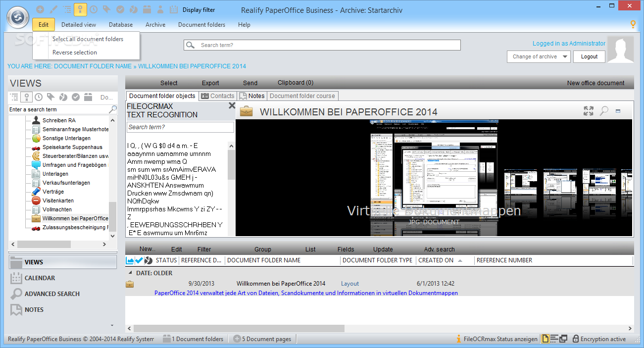The width and height of the screenshot is (644, 348).
Task: Open the Detailed view menu
Action: 79,25
